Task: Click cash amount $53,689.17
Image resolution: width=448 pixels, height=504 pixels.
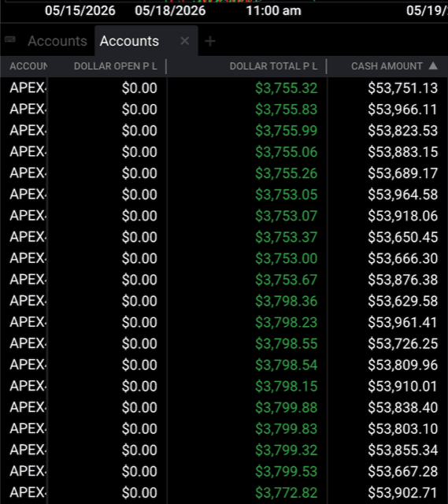Action: point(402,173)
